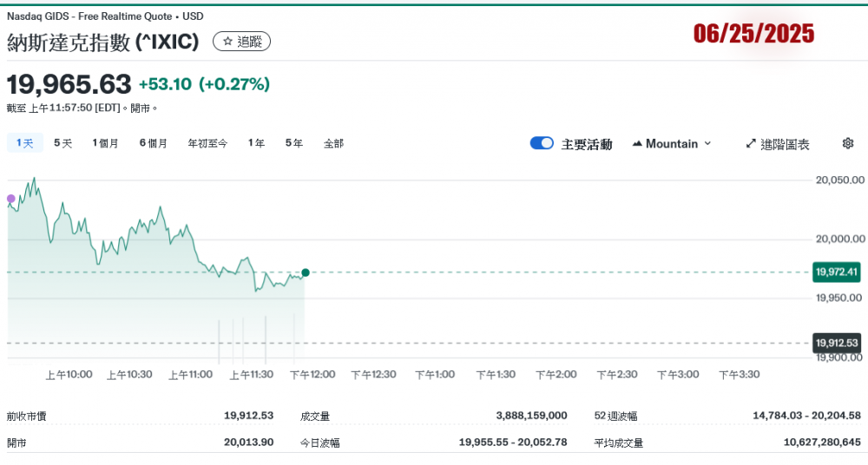The height and width of the screenshot is (465, 868).
Task: Click the 19,972.41 green price tag
Action: [x=837, y=272]
